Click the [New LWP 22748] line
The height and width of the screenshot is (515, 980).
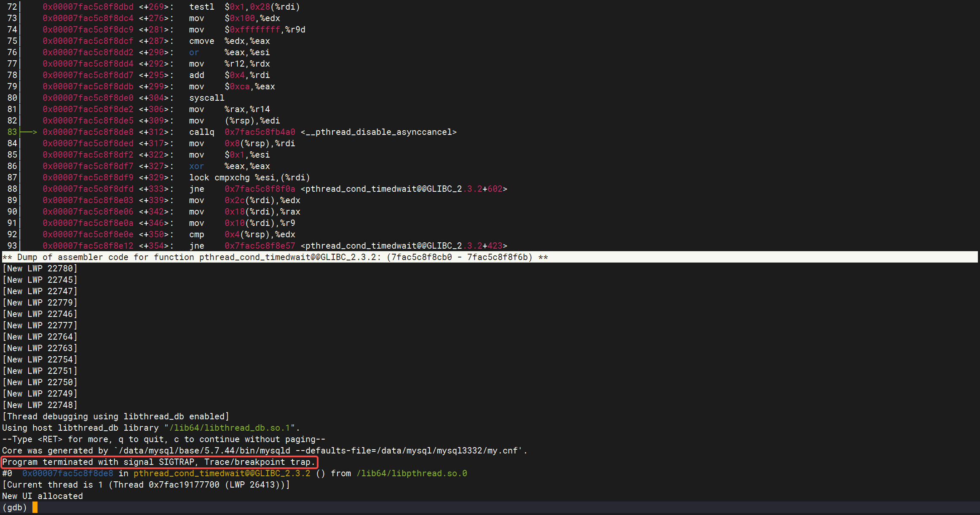coord(40,405)
